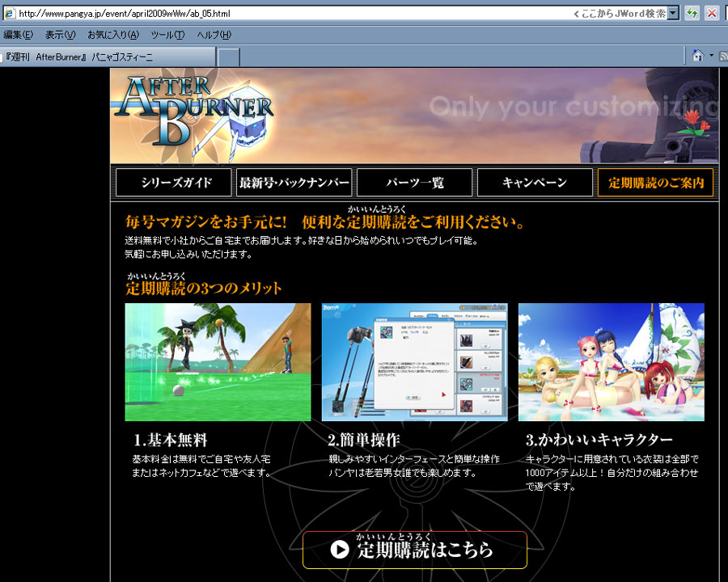Open the search box dropdown arrow
The height and width of the screenshot is (582, 728).
tap(673, 14)
